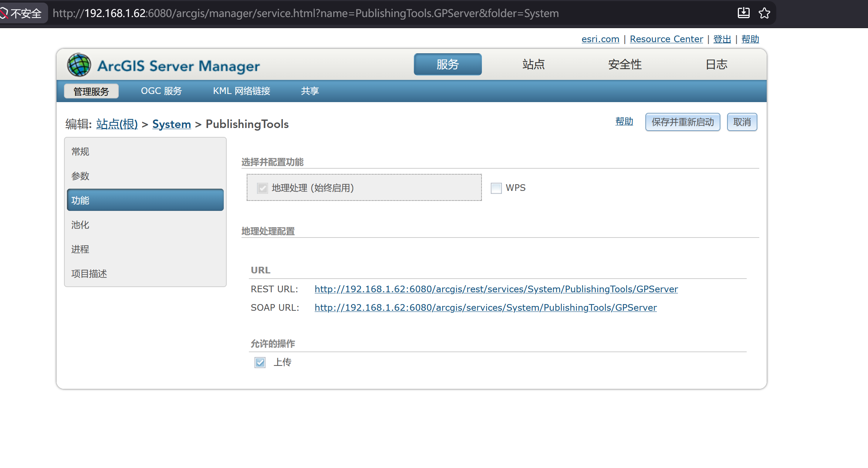Go to 站点(根) in the breadcrumb
This screenshot has width=868, height=468.
pos(117,124)
